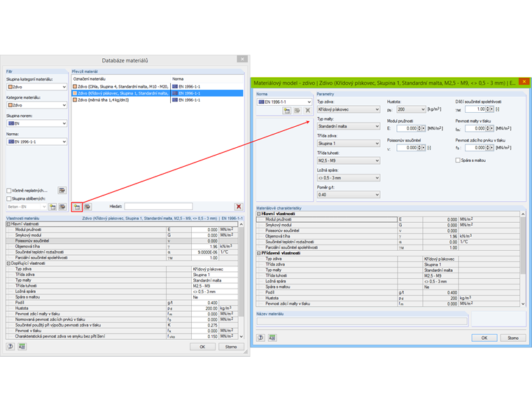Open the Skupina kategorií materiálu dropdown

pos(36,87)
